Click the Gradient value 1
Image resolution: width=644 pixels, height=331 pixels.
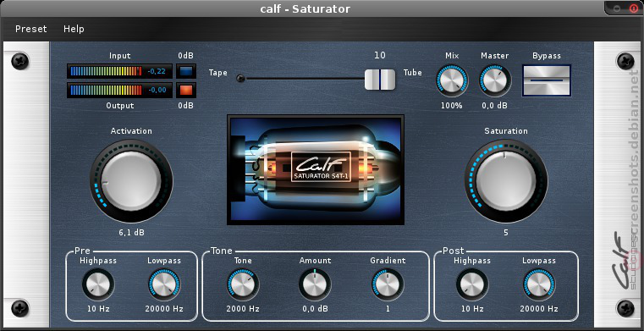pyautogui.click(x=388, y=308)
